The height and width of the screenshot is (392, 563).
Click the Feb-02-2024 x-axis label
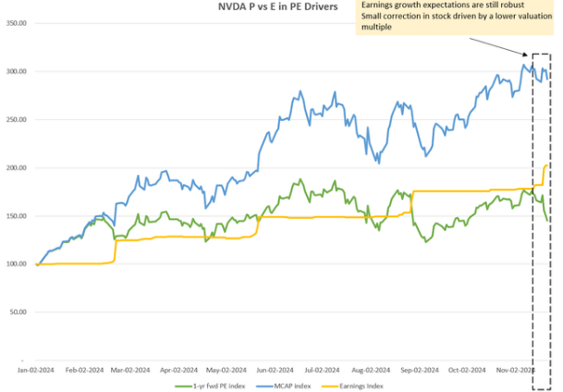(84, 370)
